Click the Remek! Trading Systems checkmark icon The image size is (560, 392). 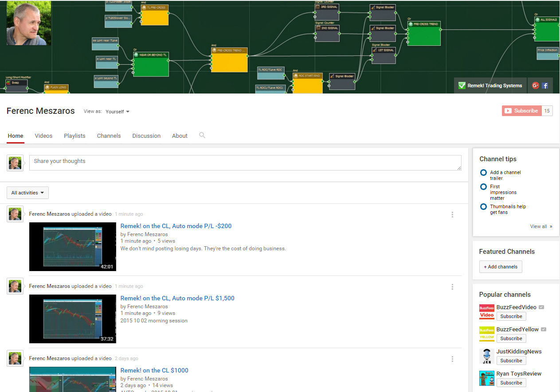[x=462, y=85]
